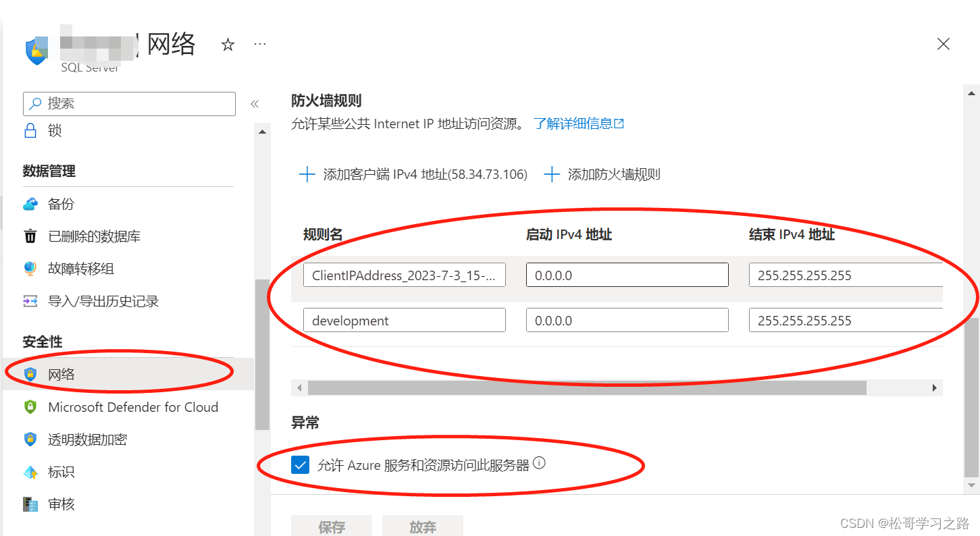The image size is (980, 536).
Task: Click the table scrollbar left arrow
Action: pyautogui.click(x=299, y=387)
